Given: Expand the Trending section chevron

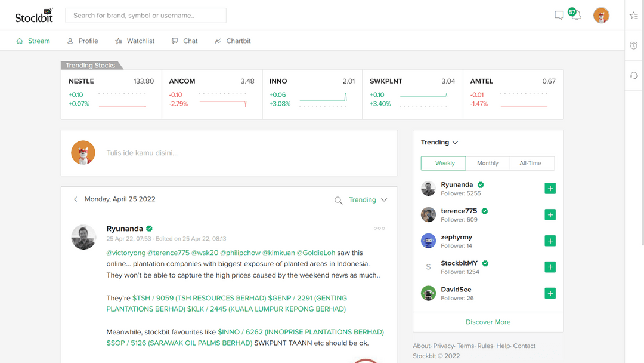Looking at the screenshot, I should click(x=455, y=143).
